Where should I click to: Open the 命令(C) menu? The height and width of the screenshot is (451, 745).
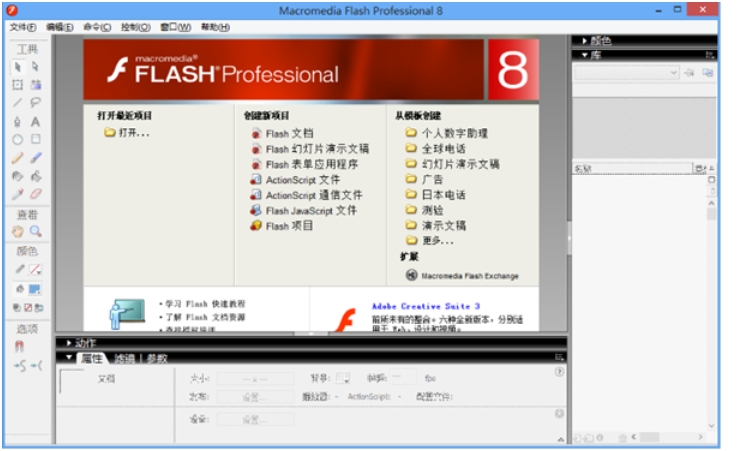tap(97, 27)
